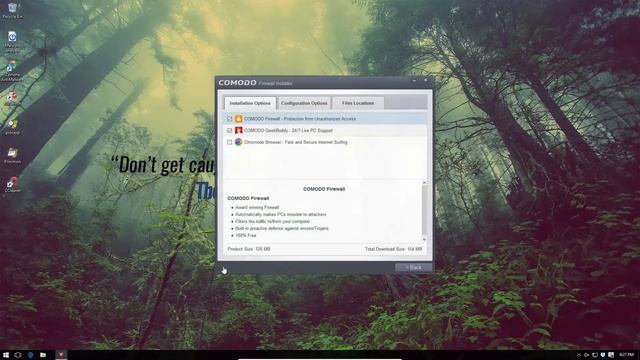640x360 pixels.
Task: Click the description scrollbar up arrow
Action: pyautogui.click(x=424, y=182)
